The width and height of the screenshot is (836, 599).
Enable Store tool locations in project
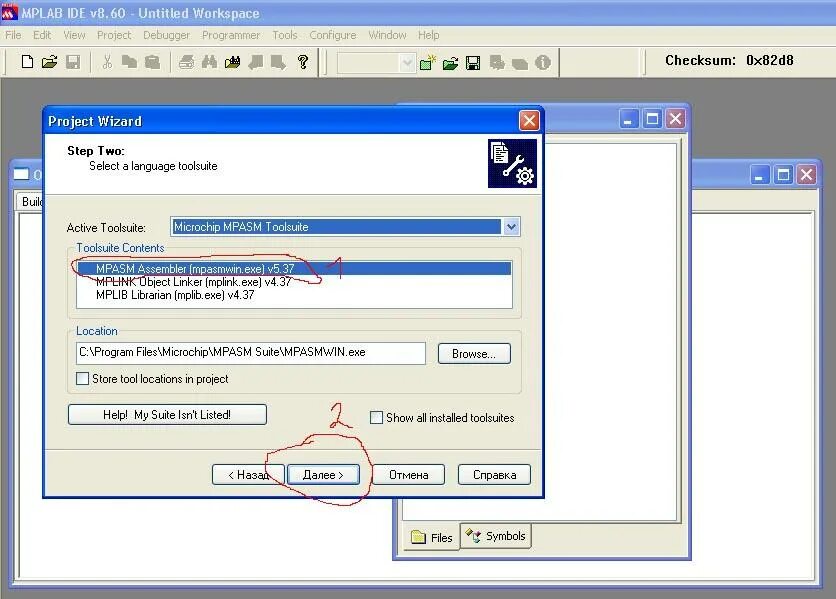(83, 379)
